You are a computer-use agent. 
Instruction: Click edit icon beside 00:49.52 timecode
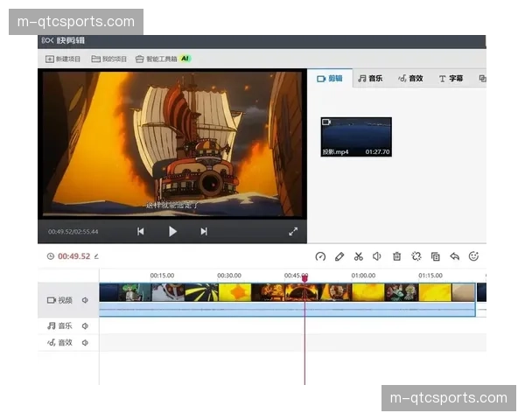97,256
